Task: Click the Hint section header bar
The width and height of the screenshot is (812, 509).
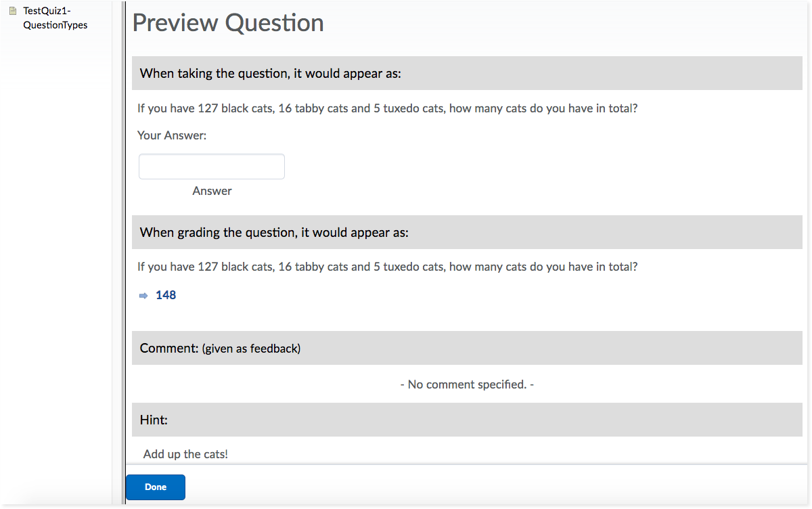Action: [x=467, y=420]
